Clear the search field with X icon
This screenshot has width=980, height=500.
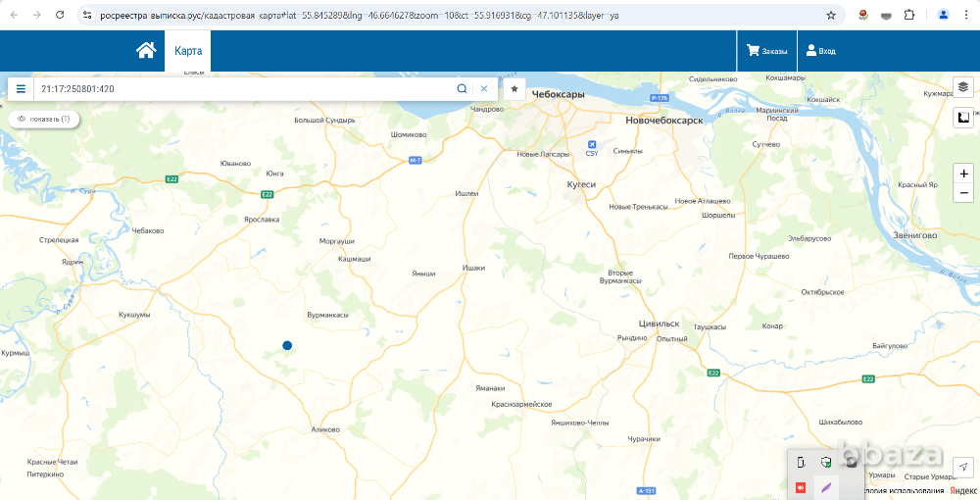[x=483, y=88]
